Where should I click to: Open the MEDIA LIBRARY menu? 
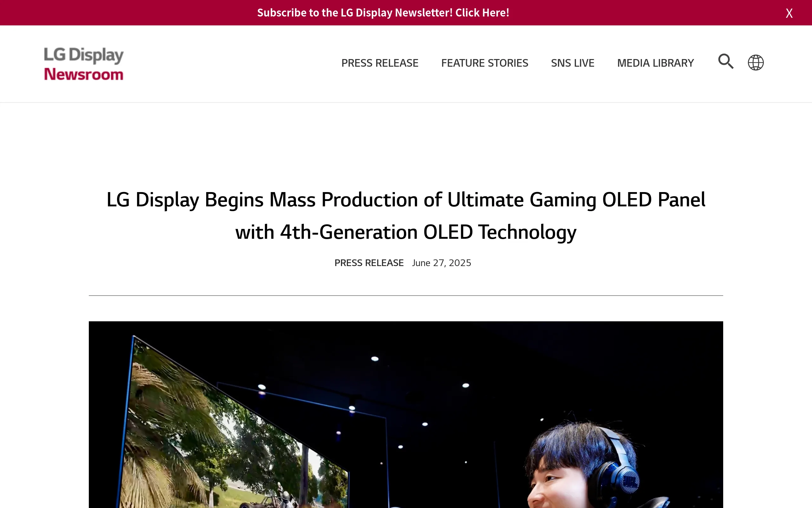click(655, 63)
